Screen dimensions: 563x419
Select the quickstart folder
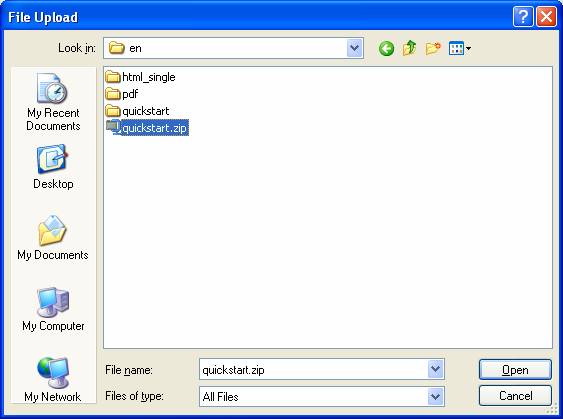(138, 111)
